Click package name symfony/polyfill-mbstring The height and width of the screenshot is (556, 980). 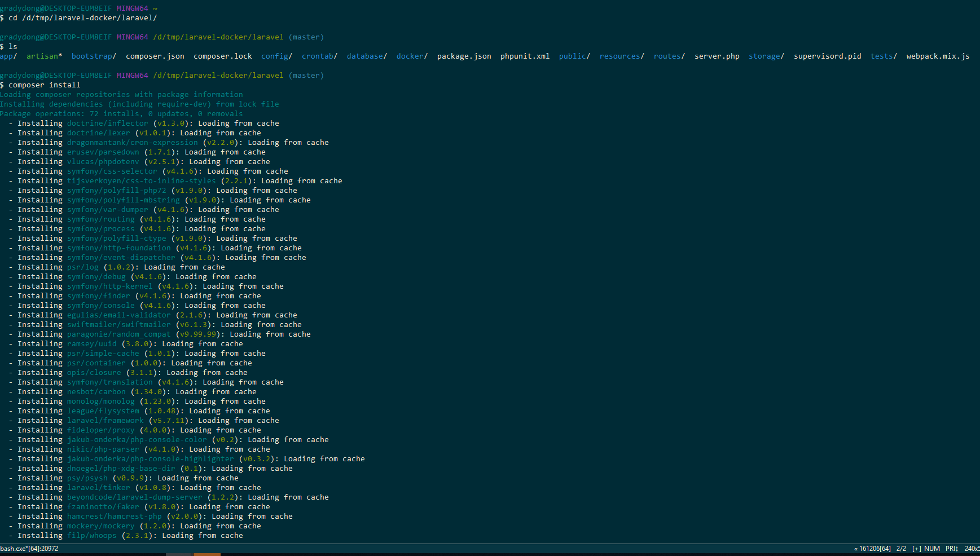(x=124, y=200)
